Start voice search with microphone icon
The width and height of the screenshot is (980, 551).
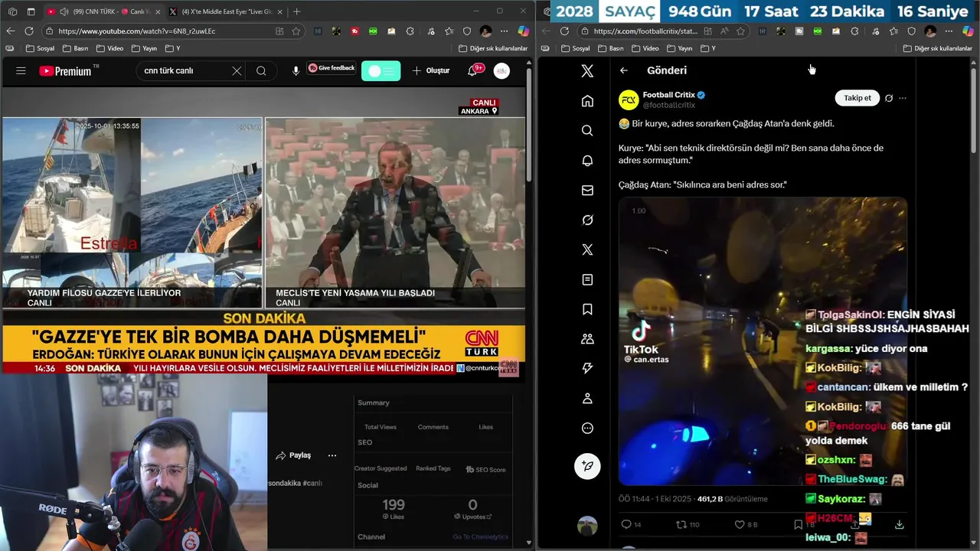[x=296, y=70]
